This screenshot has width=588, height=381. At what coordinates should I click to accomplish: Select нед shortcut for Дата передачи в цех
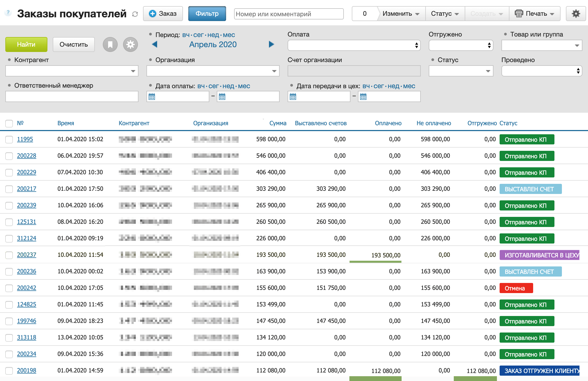pyautogui.click(x=394, y=86)
